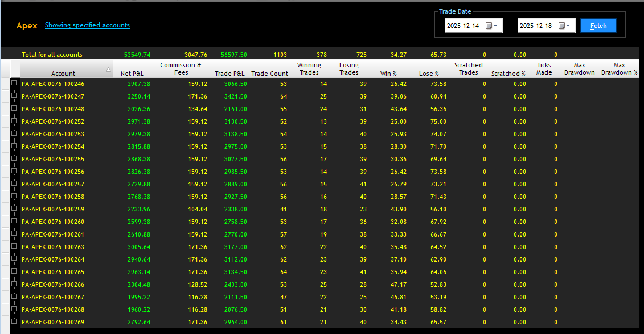
Task: Sort by Trade Count column header
Action: pyautogui.click(x=269, y=73)
